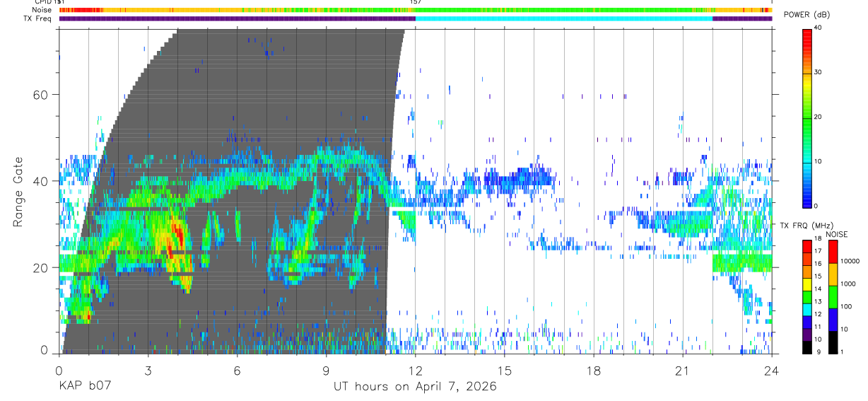Click the '6' hour tick on the UT axis
Viewport: 868px width, 401px height.
point(237,371)
